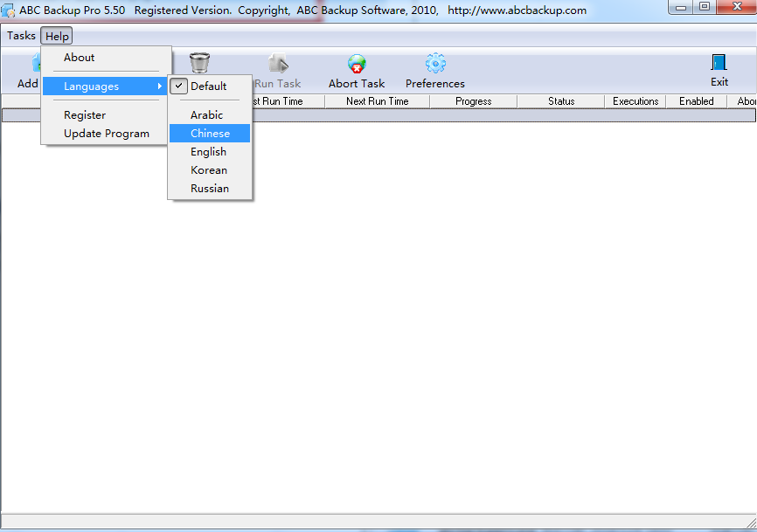Switch language to Chinese

(x=210, y=134)
